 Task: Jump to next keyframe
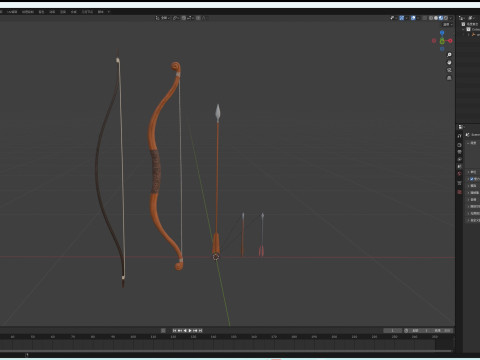click(195, 330)
